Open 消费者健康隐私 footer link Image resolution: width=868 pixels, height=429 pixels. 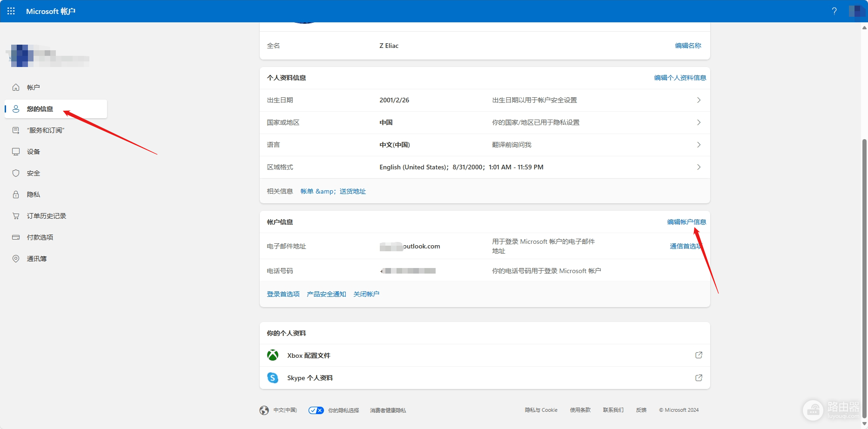pyautogui.click(x=388, y=410)
